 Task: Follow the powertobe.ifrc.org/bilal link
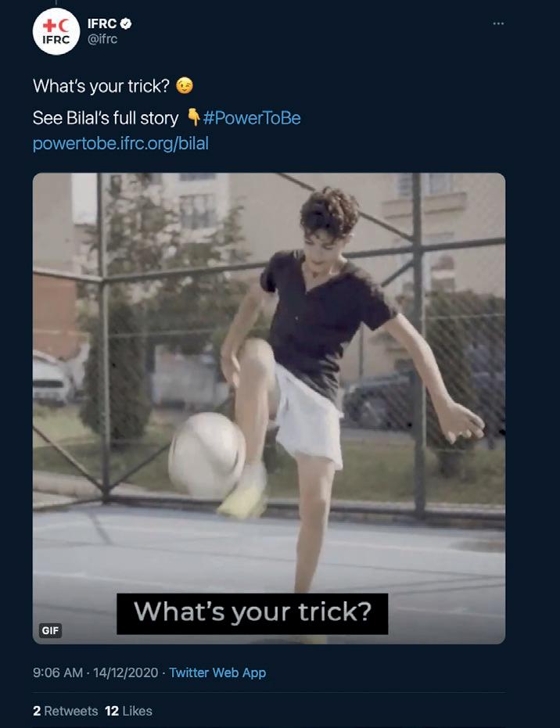point(120,143)
